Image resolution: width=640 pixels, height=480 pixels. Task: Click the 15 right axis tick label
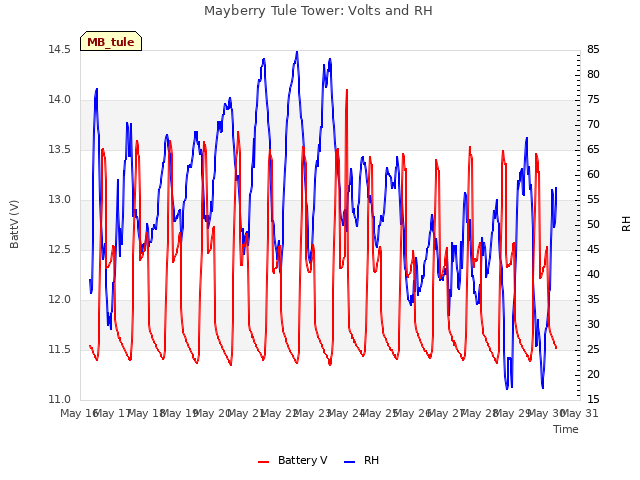[593, 400]
